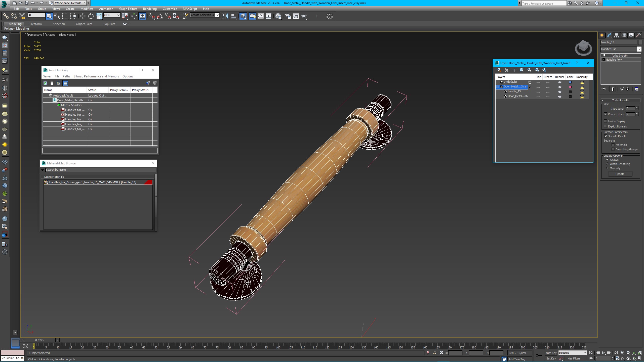The image size is (644, 362).
Task: Click the pink layer color swatch
Action: pyautogui.click(x=570, y=87)
